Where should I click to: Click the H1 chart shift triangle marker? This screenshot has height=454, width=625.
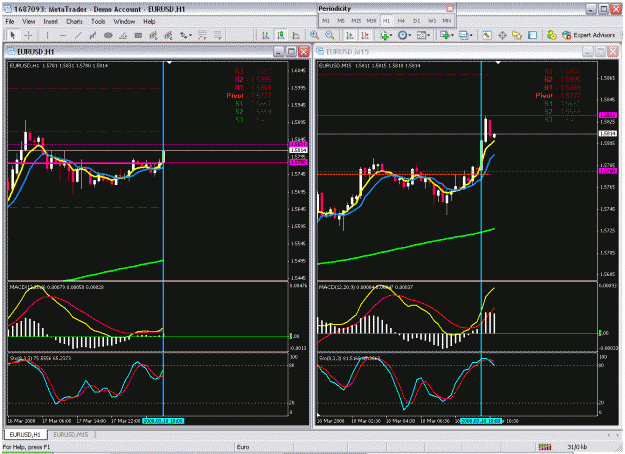[169, 63]
